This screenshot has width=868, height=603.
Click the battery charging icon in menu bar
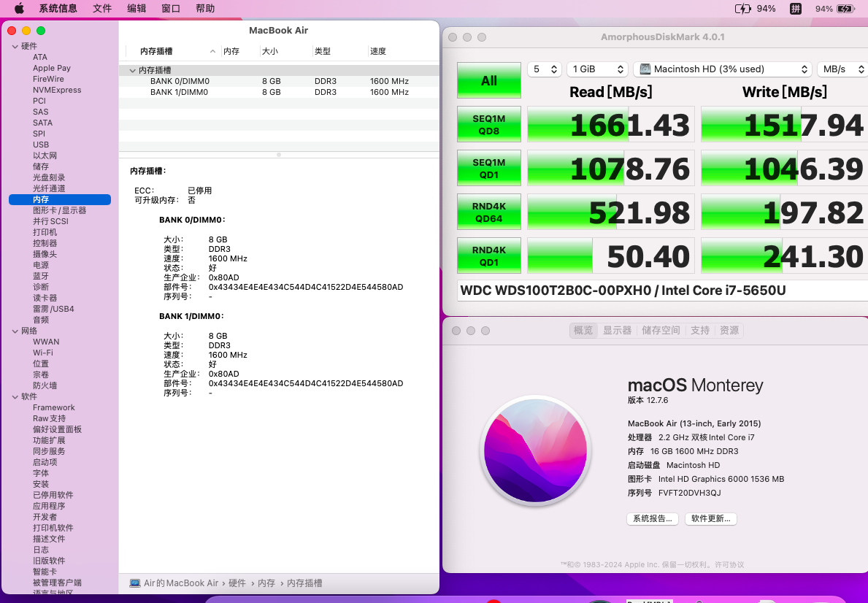point(742,9)
